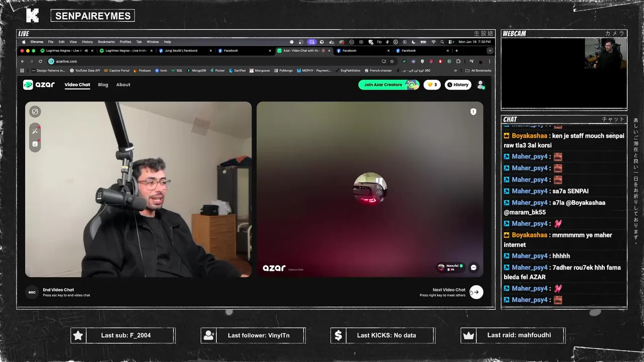Open the chat bubble icon on the partner video

(473, 267)
